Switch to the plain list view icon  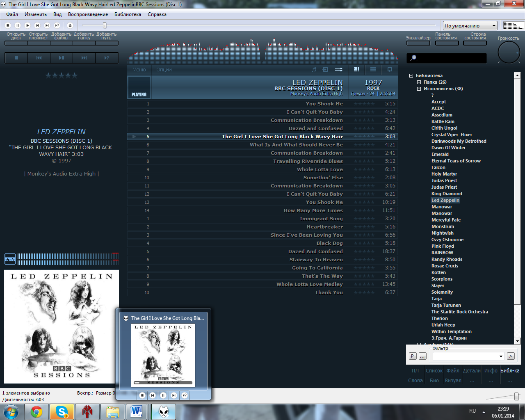(373, 70)
